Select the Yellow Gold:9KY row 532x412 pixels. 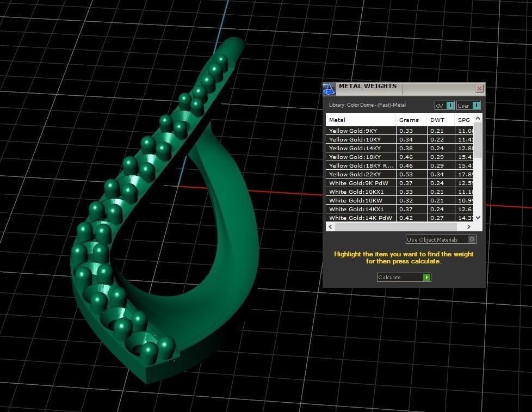399,131
